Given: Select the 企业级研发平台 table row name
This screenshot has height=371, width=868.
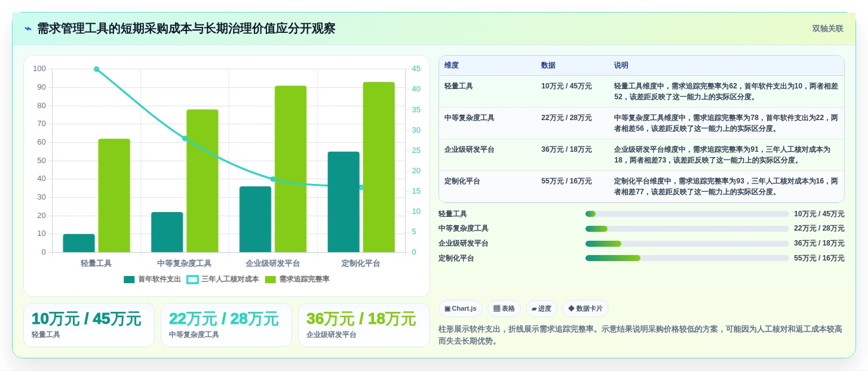Looking at the screenshot, I should tap(470, 149).
